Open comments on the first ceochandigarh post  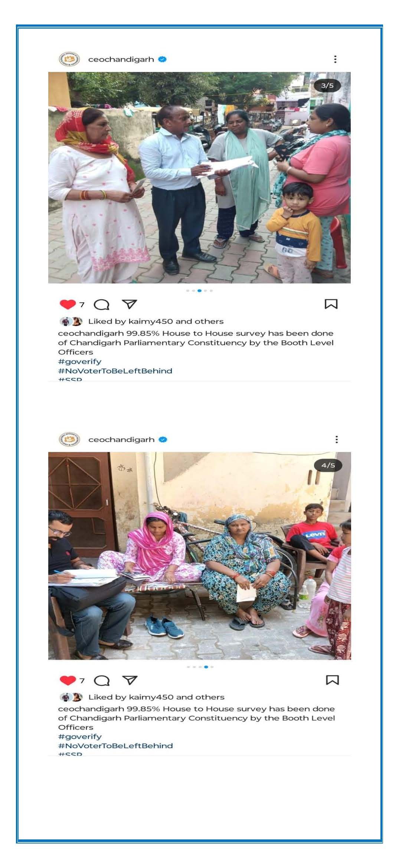pos(101,305)
